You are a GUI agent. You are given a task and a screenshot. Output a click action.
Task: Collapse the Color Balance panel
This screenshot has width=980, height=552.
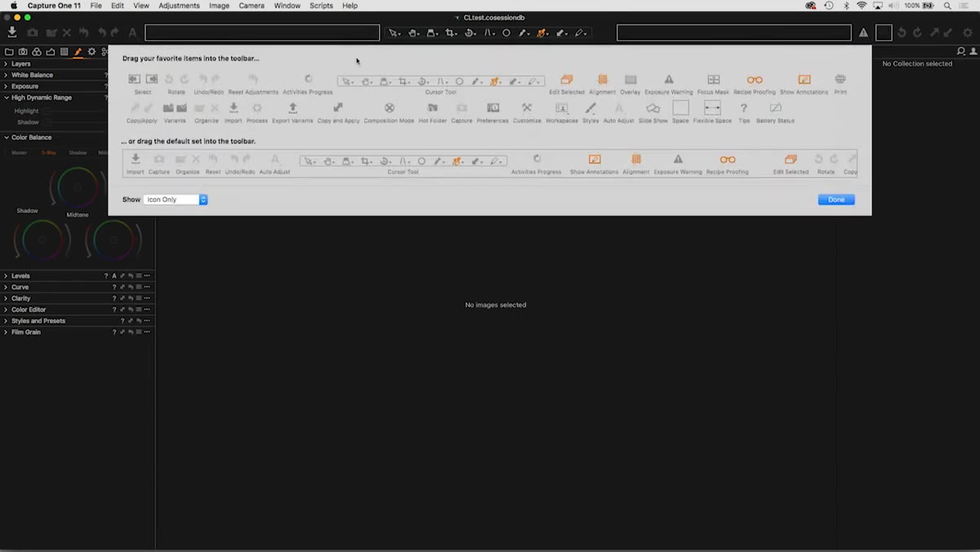click(x=6, y=137)
